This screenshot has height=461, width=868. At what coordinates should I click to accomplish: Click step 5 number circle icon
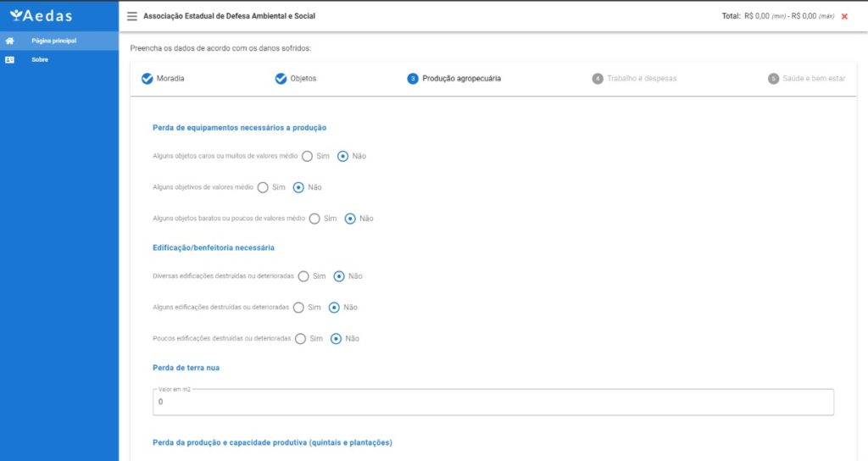pyautogui.click(x=773, y=79)
